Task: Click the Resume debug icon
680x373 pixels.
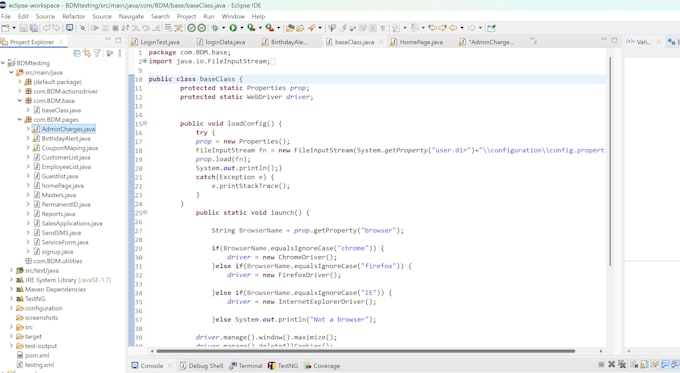Action: click(95, 28)
